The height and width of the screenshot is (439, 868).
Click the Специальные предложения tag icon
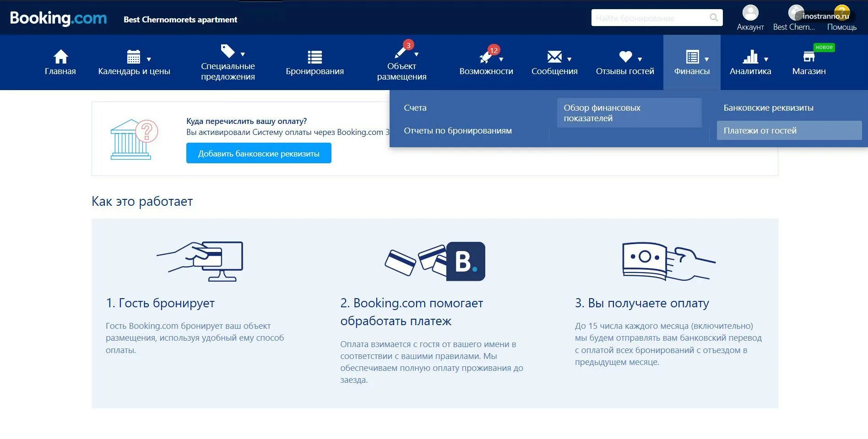(x=228, y=50)
